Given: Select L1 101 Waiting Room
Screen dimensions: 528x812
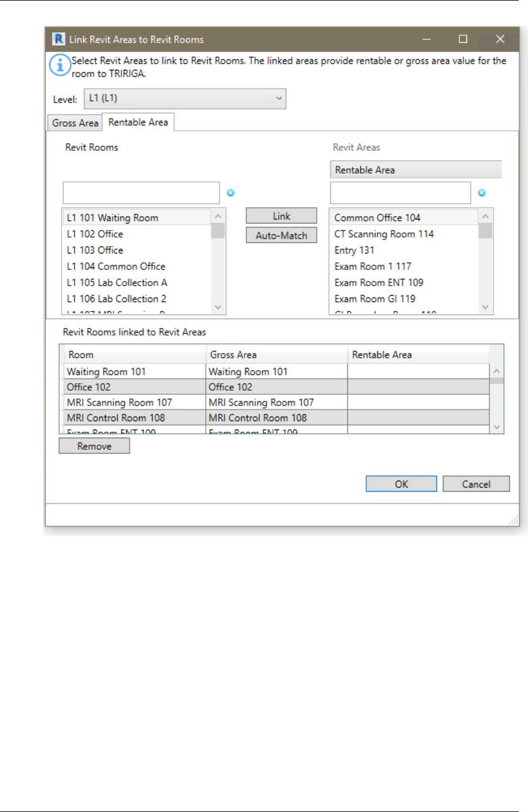Looking at the screenshot, I should 136,218.
